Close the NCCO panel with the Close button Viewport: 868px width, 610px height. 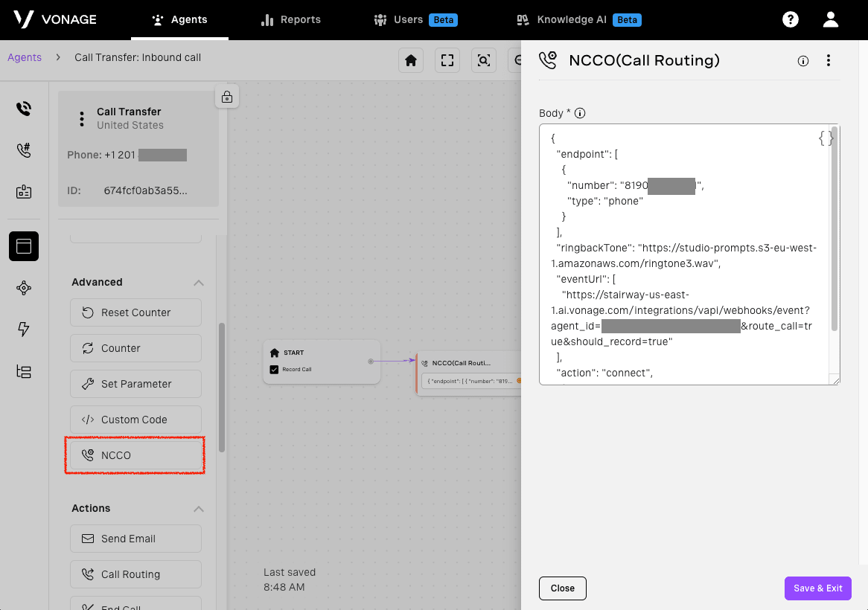point(562,588)
